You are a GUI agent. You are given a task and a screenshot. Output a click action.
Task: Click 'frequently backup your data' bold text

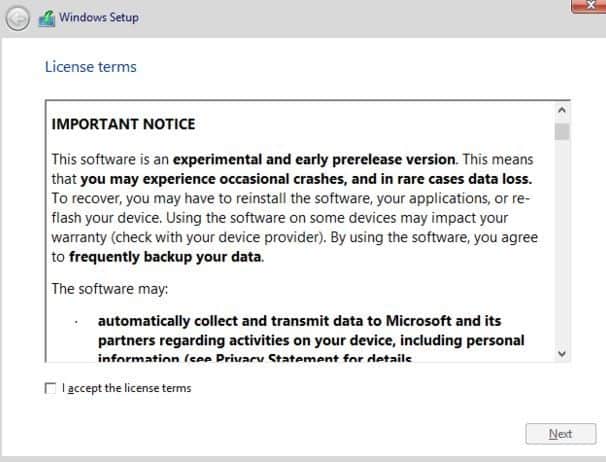tap(165, 257)
